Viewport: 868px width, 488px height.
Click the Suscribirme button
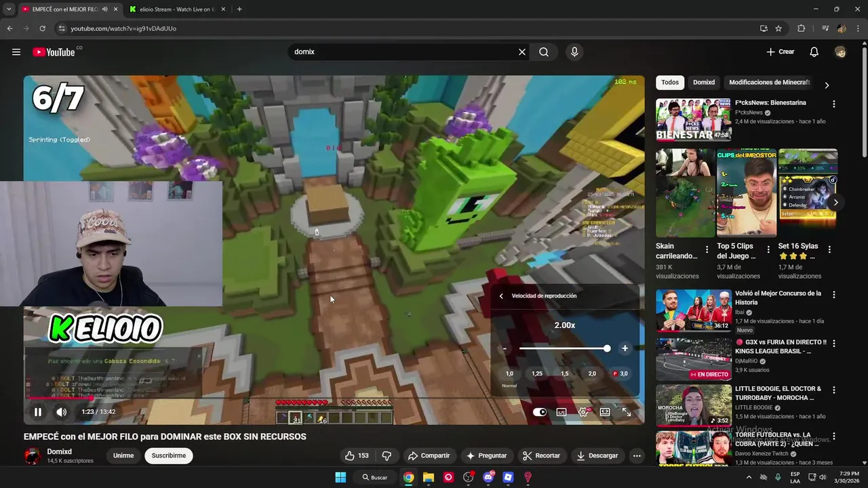point(169,456)
